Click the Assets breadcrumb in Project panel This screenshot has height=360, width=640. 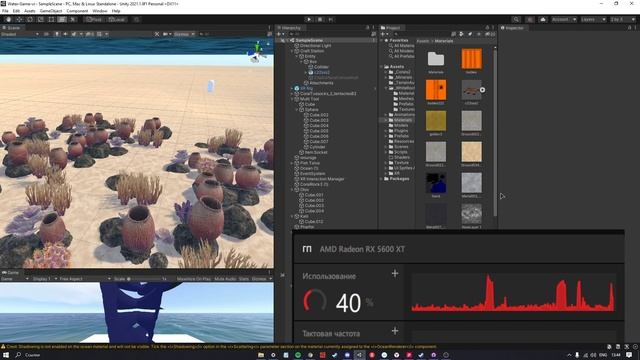point(422,41)
